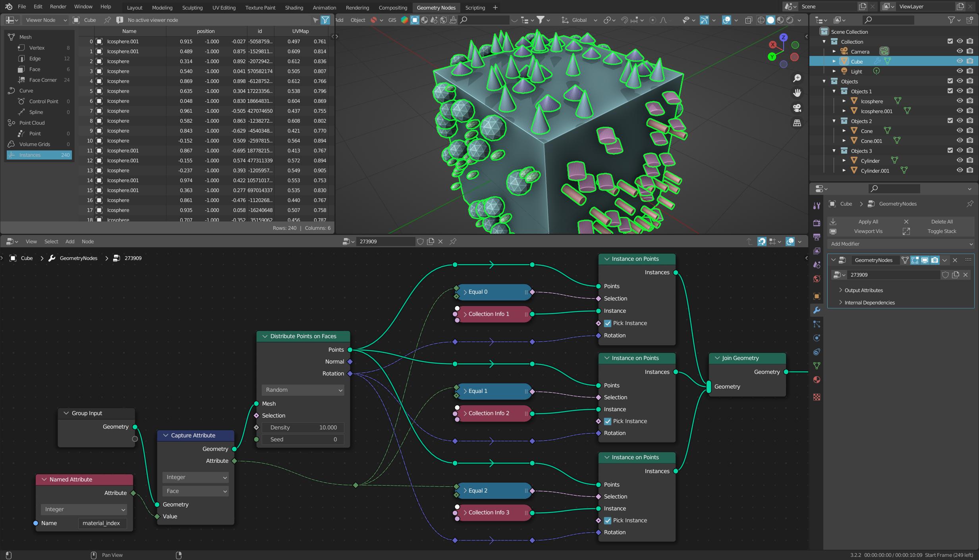The image size is (979, 560).
Task: Toggle the spreadsheet filter funnel icon
Action: 325,20
